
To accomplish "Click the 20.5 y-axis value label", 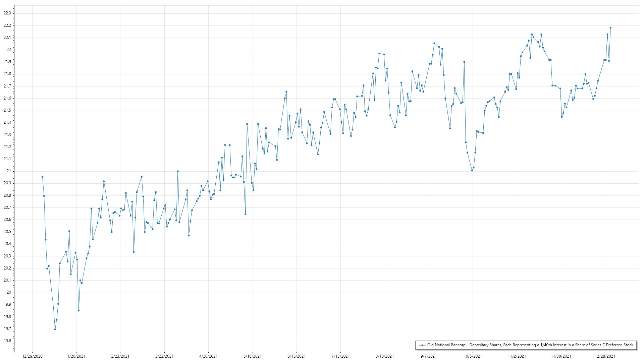I will point(7,232).
